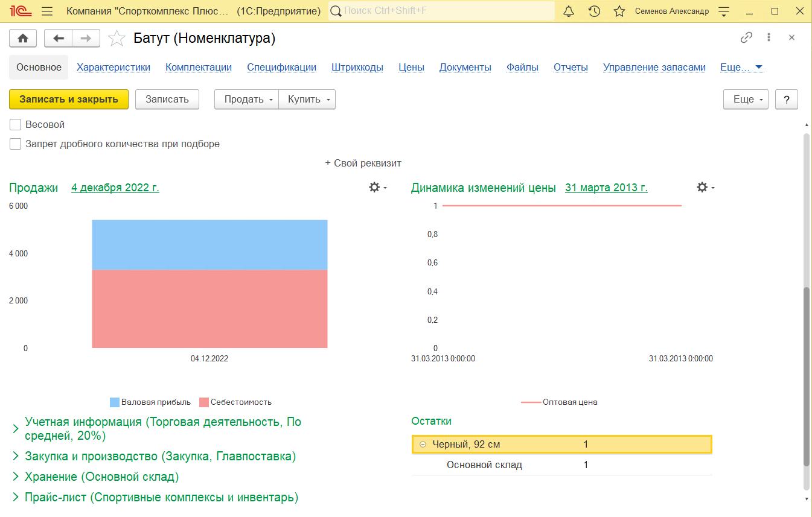Screen dimensions: 812x517
Task: Open the Комплектации tab
Action: coord(199,68)
